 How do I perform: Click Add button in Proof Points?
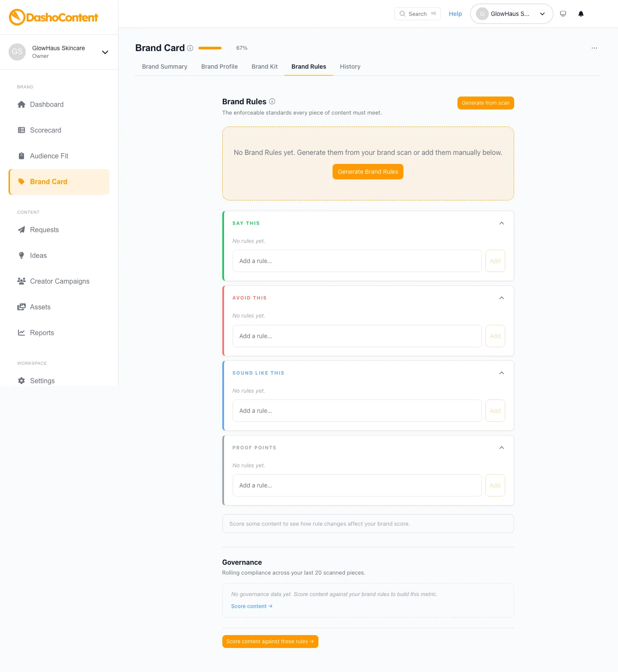pos(495,485)
